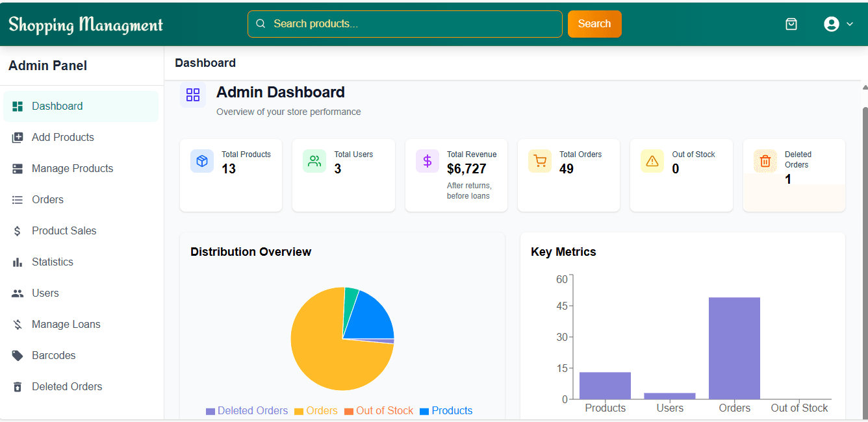Viewport: 868px width, 422px height.
Task: Click the Total Orders cart icon
Action: click(x=540, y=161)
